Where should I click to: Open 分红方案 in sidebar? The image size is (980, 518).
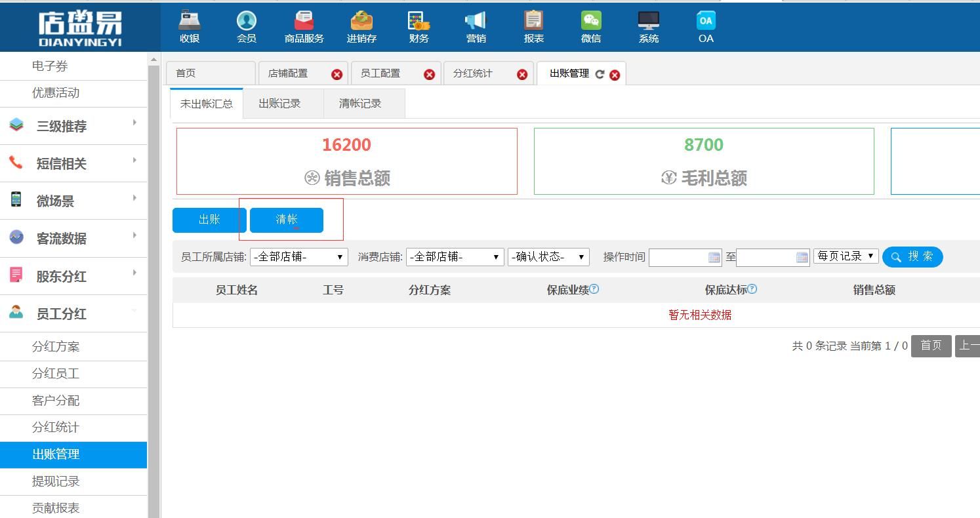tap(73, 346)
